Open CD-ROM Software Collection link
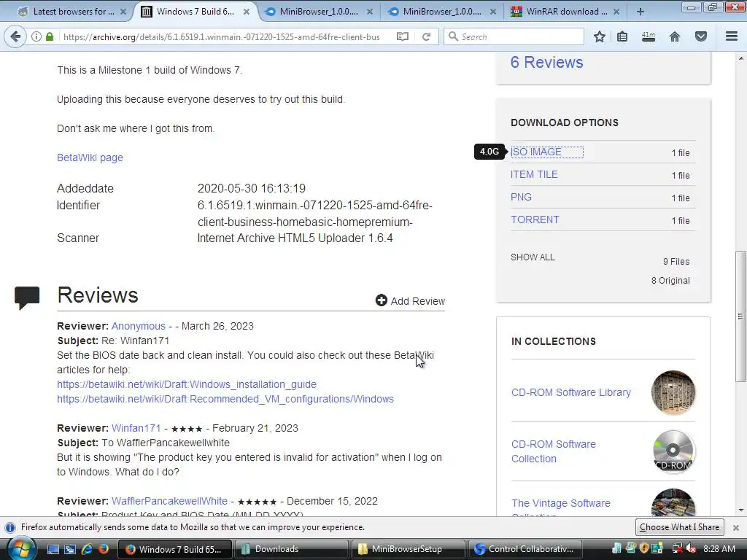The image size is (747, 560). pos(553,451)
